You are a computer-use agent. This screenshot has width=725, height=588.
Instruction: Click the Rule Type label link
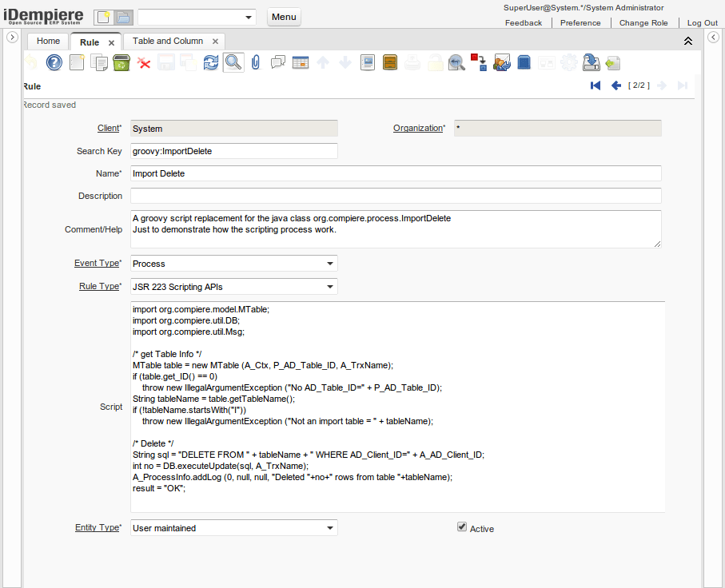(x=100, y=286)
